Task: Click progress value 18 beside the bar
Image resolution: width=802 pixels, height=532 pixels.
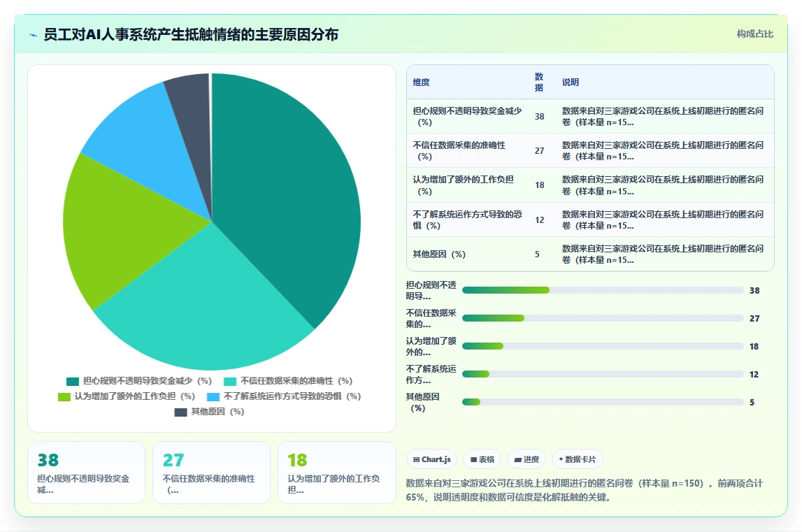Action: point(754,346)
